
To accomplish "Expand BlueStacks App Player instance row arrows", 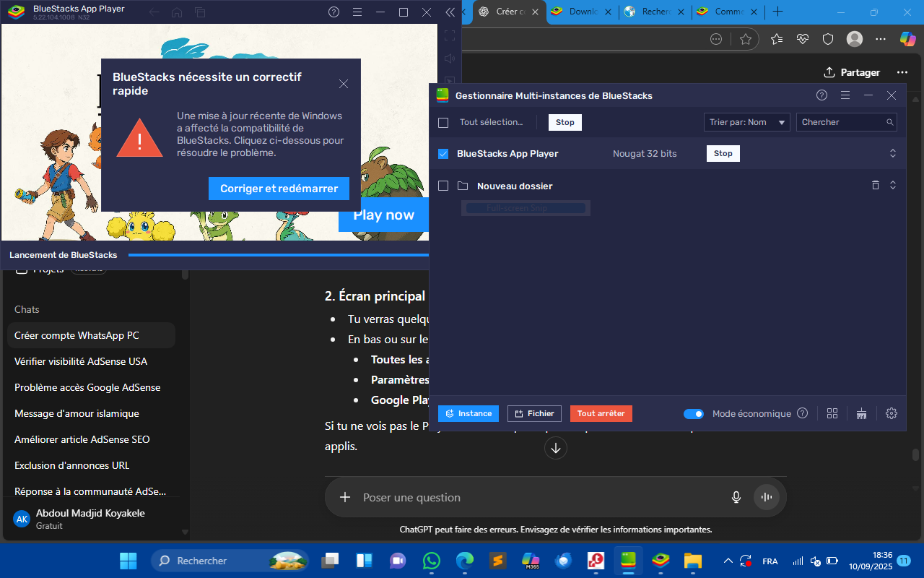I will tap(892, 153).
